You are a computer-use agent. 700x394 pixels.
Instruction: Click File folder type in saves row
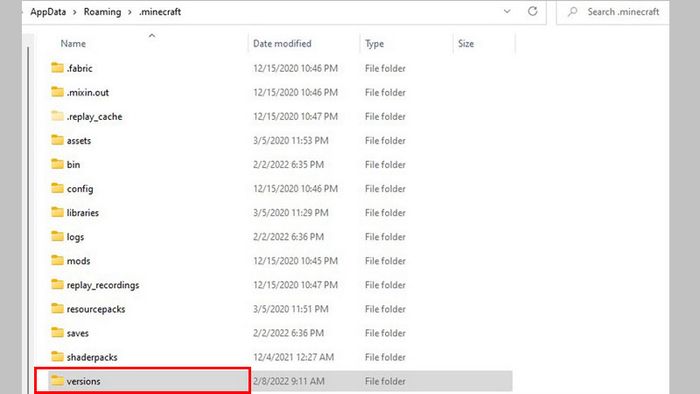(385, 333)
